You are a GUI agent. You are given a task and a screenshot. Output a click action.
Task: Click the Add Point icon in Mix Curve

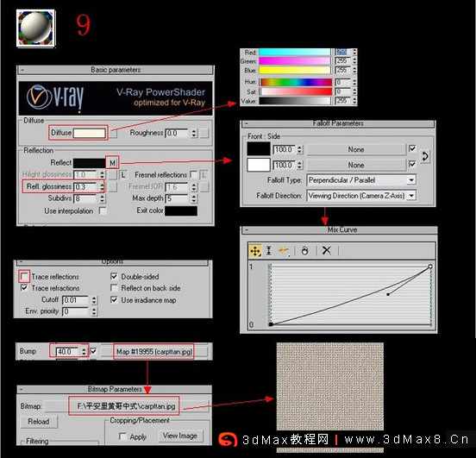pos(284,251)
